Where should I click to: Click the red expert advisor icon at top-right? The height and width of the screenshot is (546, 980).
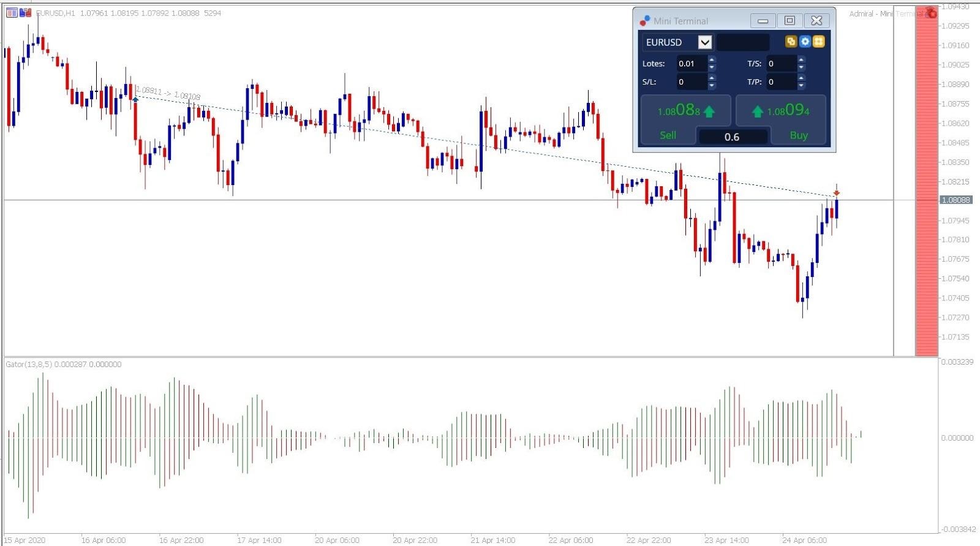coord(932,12)
